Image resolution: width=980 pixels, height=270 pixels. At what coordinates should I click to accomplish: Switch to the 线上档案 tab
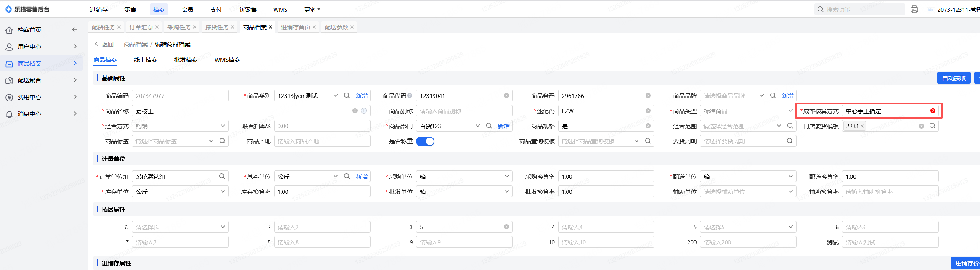pyautogui.click(x=146, y=60)
